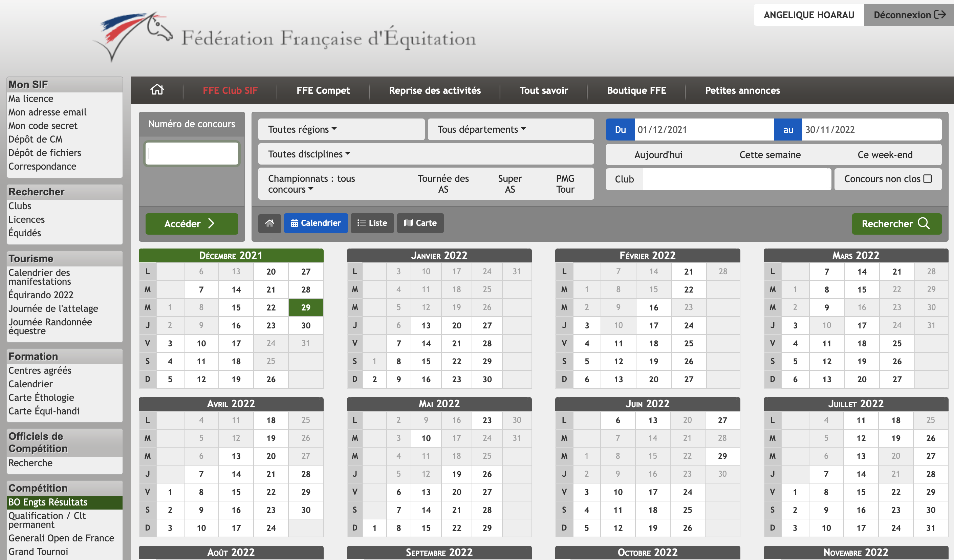This screenshot has height=560, width=954.
Task: Open the Championnats : tous concours dropdown
Action: [x=311, y=184]
